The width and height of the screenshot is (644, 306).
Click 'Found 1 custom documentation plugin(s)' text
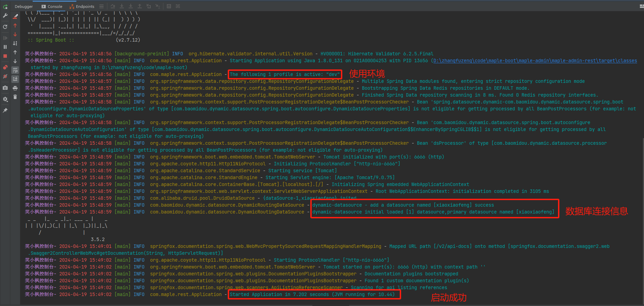click(417, 281)
